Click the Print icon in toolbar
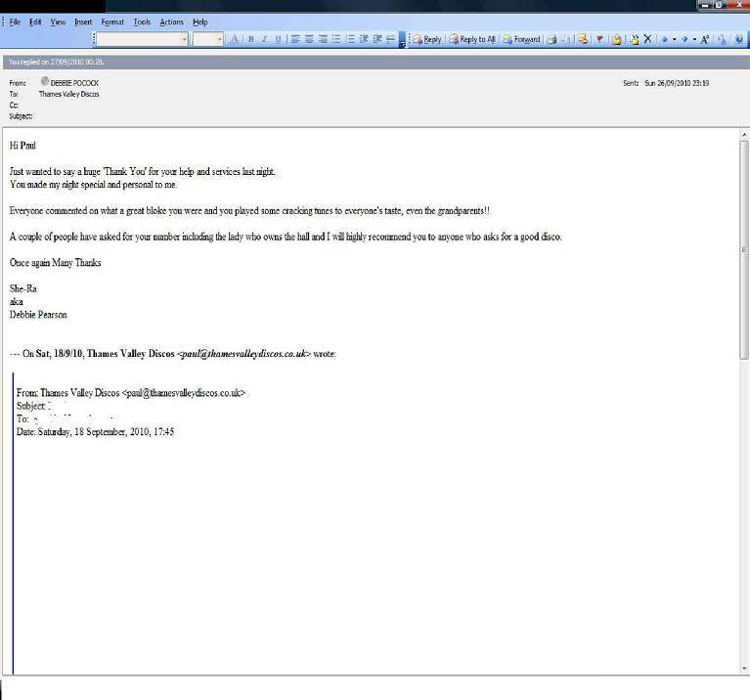Screen dimensions: 750x700 [x=552, y=39]
